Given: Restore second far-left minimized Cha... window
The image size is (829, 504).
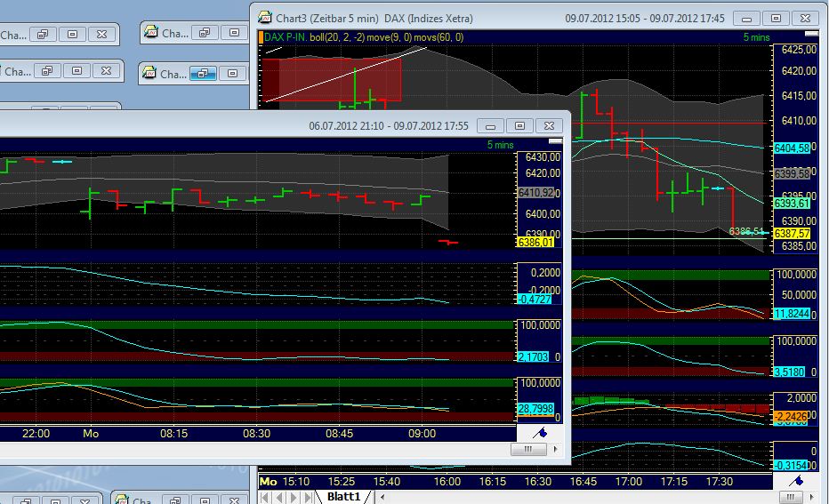Looking at the screenshot, I should 47,71.
